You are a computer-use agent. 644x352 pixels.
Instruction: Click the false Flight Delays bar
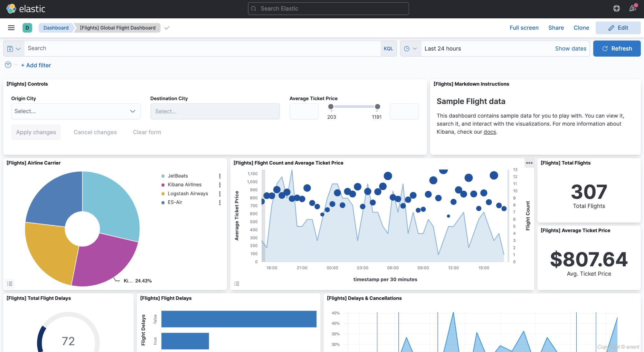239,319
